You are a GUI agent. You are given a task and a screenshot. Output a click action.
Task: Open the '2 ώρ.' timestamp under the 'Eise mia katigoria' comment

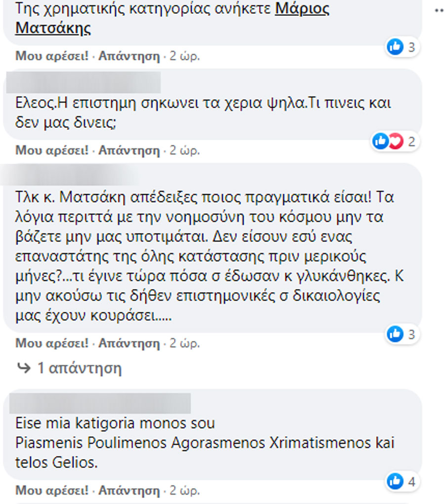pos(185,491)
